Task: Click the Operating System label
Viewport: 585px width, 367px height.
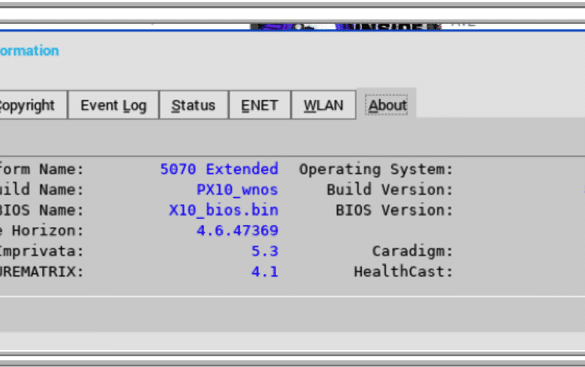Action: (376, 170)
